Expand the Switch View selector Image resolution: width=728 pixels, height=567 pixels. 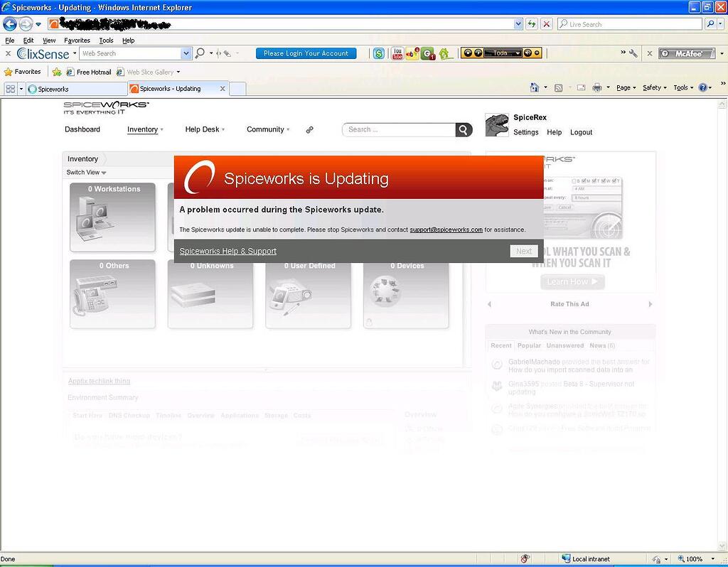tap(85, 172)
